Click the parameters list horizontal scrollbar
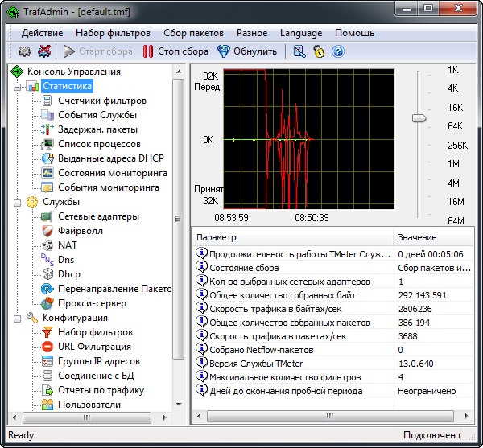The height and width of the screenshot is (448, 483). (x=330, y=416)
